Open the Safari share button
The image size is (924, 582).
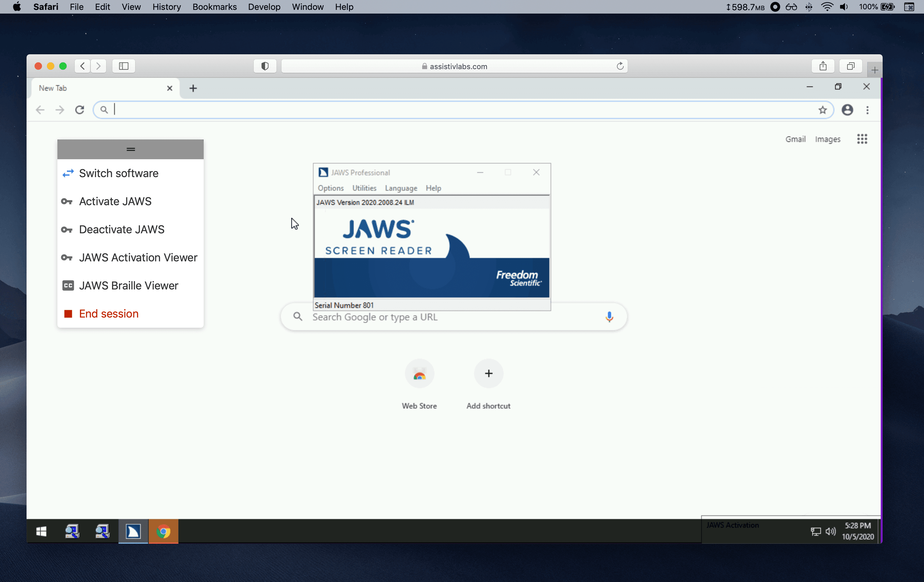point(823,66)
